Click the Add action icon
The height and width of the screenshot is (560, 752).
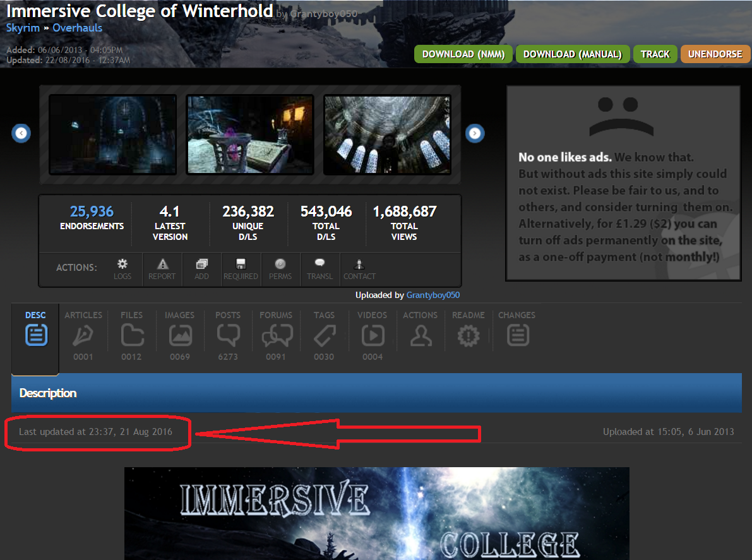201,269
